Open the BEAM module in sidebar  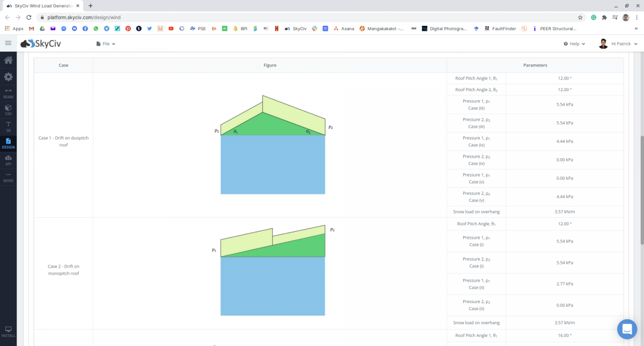click(8, 93)
